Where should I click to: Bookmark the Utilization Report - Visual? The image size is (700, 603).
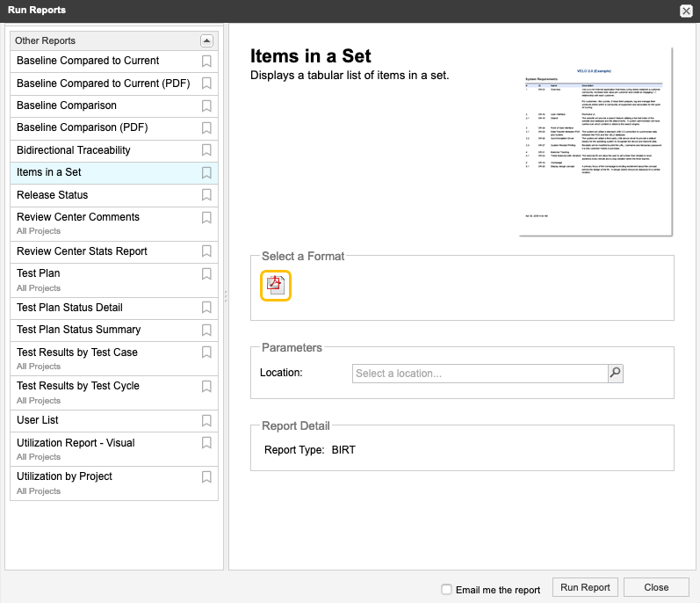pos(206,443)
